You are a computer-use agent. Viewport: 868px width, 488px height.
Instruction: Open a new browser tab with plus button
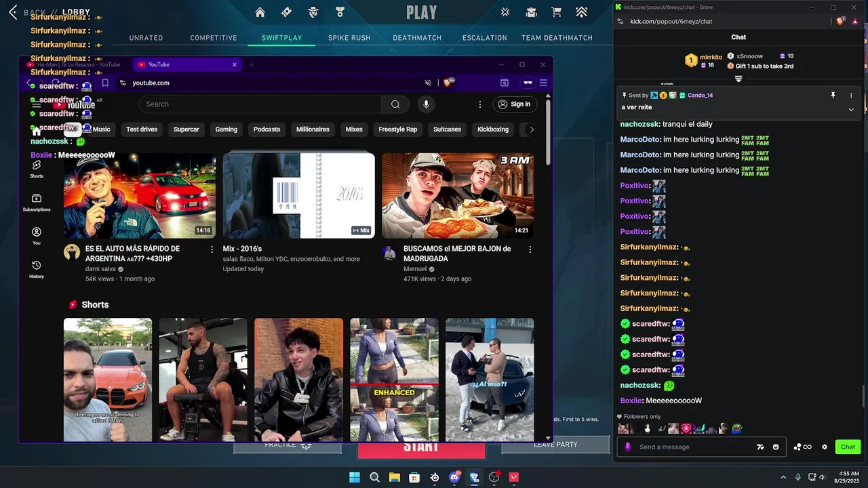click(251, 65)
